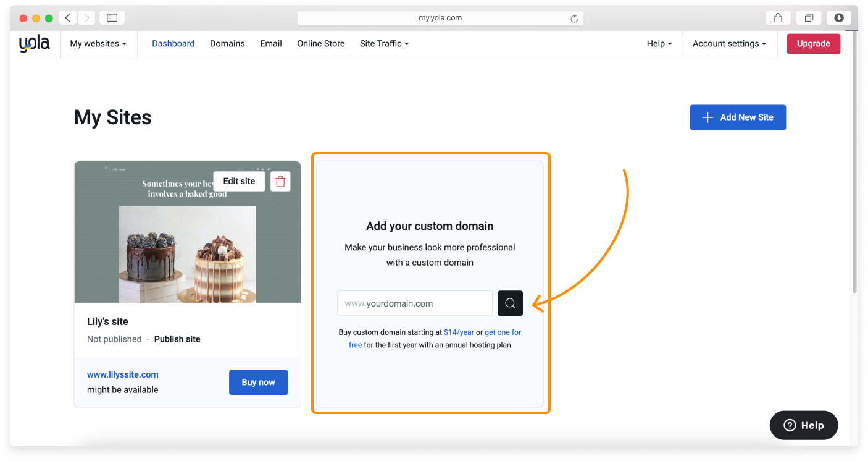Click the browser forward arrow
The width and height of the screenshot is (868, 461).
pos(86,17)
